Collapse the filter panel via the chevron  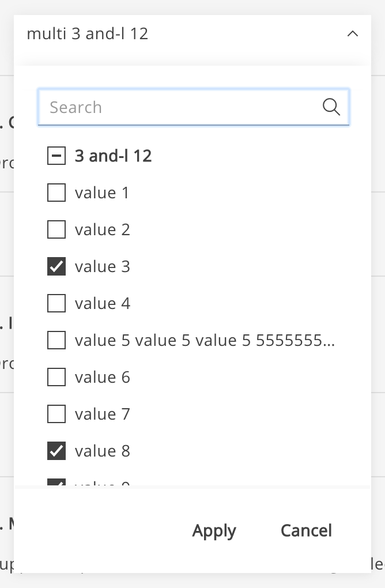pos(353,33)
